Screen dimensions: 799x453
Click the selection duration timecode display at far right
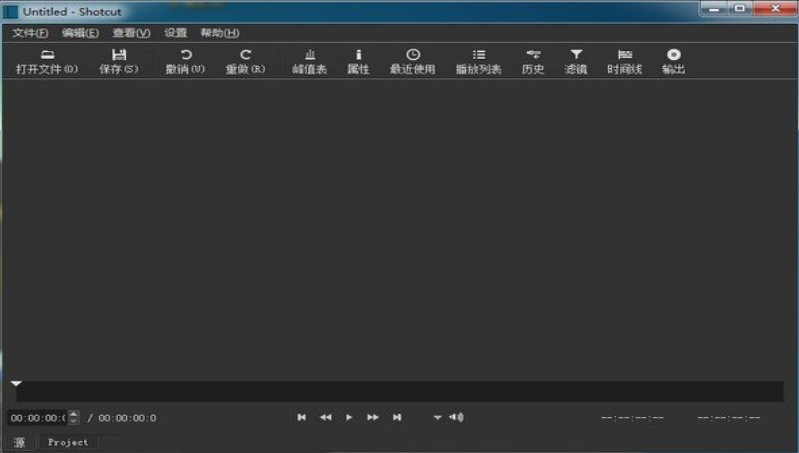click(729, 418)
